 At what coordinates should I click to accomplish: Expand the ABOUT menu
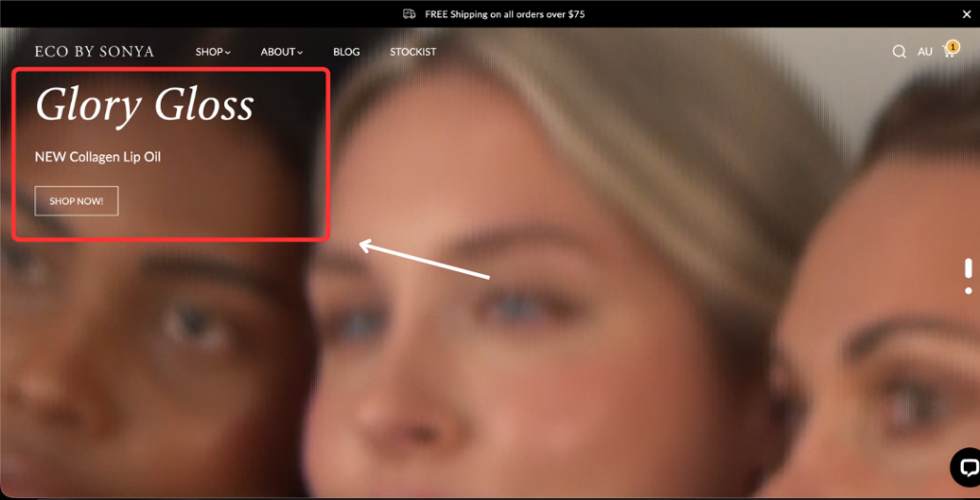[x=281, y=52]
